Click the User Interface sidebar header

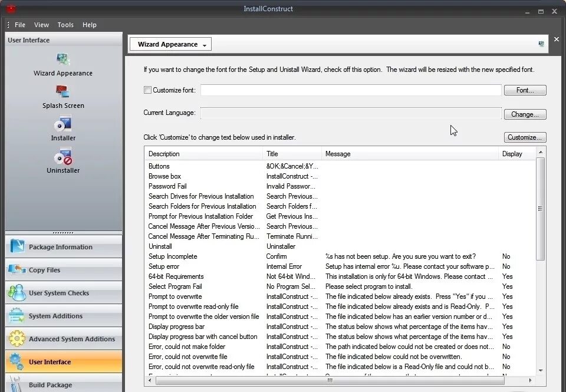coord(64,40)
